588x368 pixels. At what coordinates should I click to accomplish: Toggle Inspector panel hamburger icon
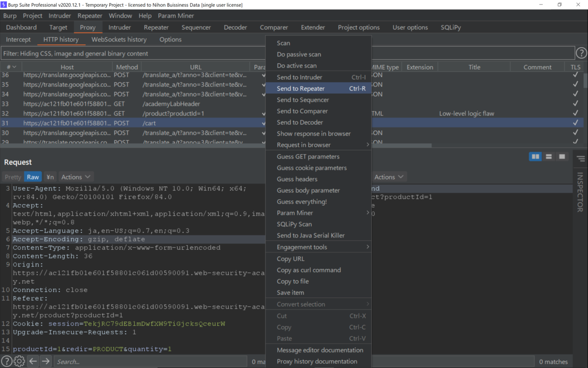pyautogui.click(x=581, y=158)
